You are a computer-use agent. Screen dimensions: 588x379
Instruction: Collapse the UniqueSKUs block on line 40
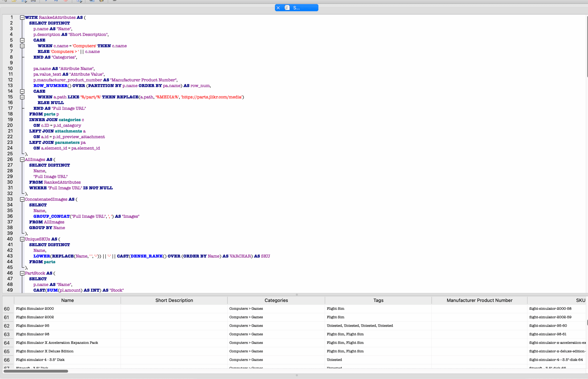tap(22, 239)
